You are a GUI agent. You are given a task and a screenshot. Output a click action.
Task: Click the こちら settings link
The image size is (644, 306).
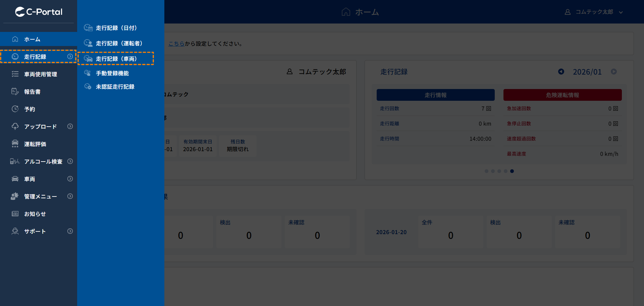coord(176,44)
